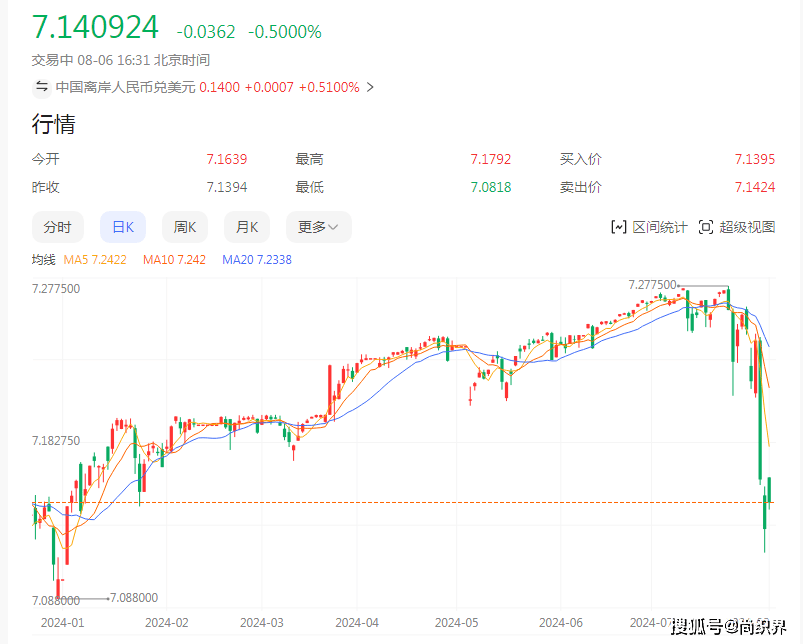This screenshot has width=803, height=644.
Task: Click the 2024-01 axis label
Action: (x=62, y=623)
